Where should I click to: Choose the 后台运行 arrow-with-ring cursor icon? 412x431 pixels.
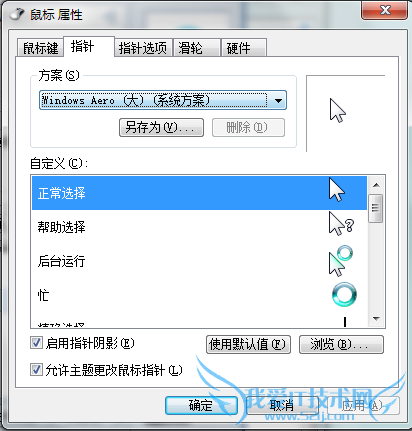click(x=341, y=261)
